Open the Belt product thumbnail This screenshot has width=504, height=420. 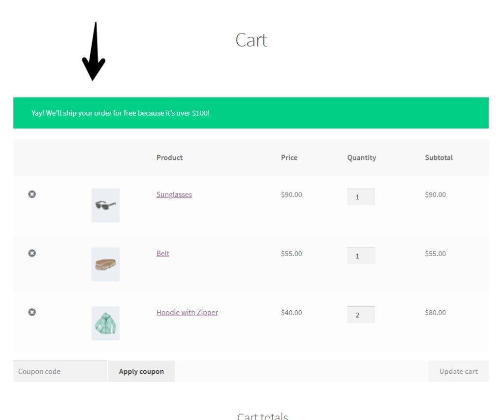(x=105, y=264)
